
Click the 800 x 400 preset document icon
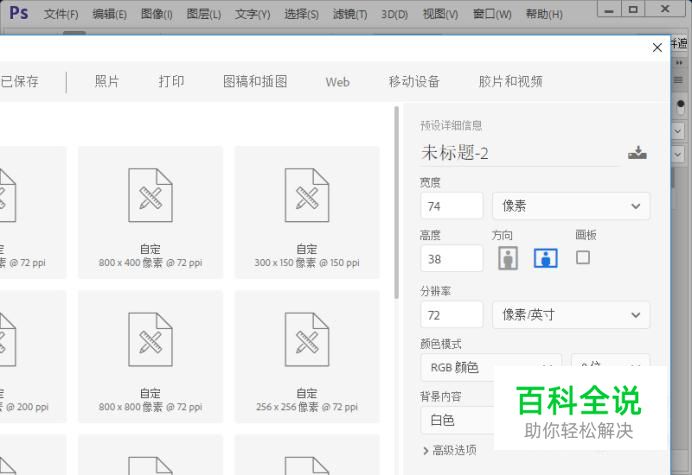coord(150,195)
